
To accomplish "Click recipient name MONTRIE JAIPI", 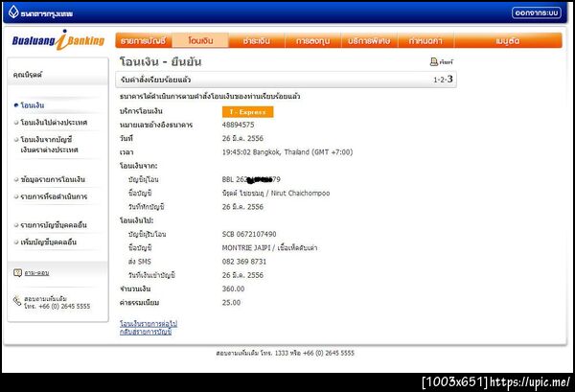I will point(246,248).
